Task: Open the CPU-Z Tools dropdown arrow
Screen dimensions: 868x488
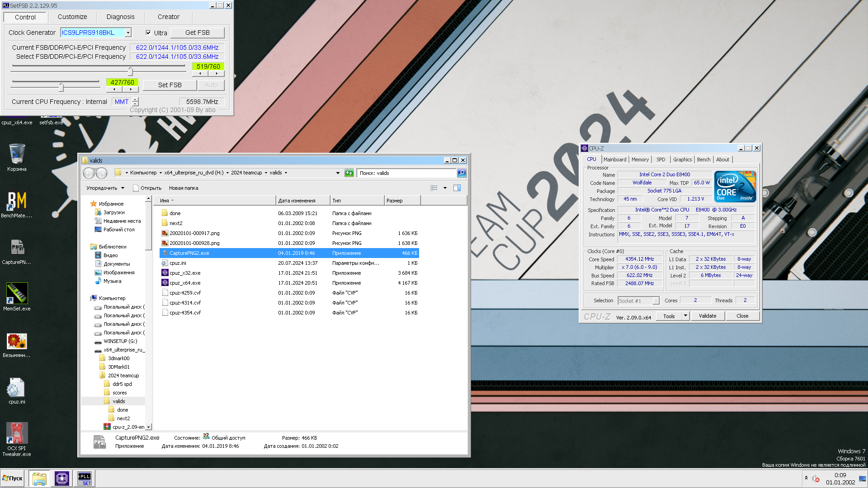Action: [x=685, y=316]
